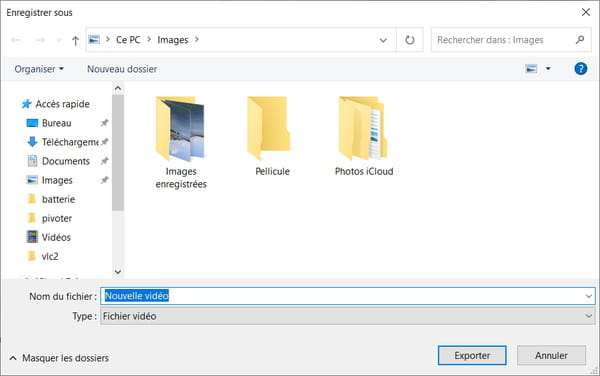Expand the address bar history dropdown
Image resolution: width=600 pixels, height=376 pixels.
(x=383, y=40)
